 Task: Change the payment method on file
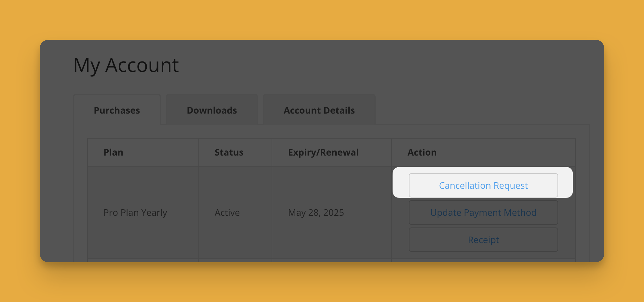click(483, 212)
